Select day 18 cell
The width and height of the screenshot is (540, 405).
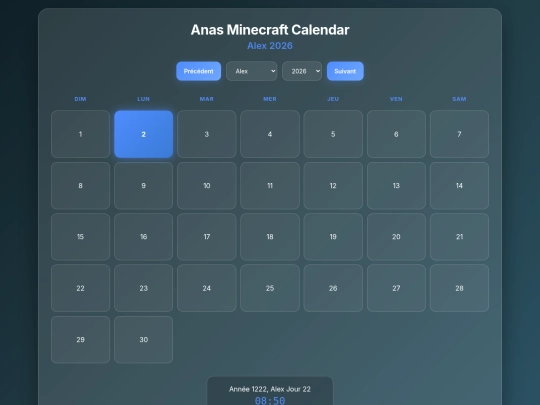270,237
